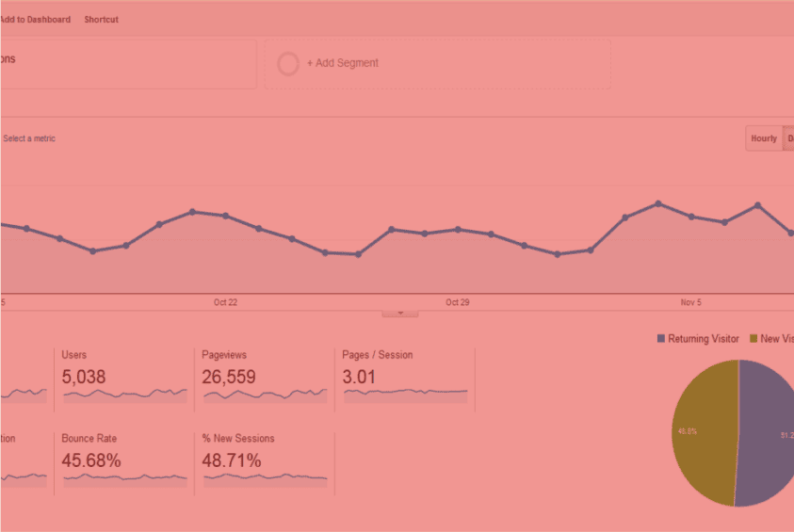Click the chart data point above Oct 29

458,230
